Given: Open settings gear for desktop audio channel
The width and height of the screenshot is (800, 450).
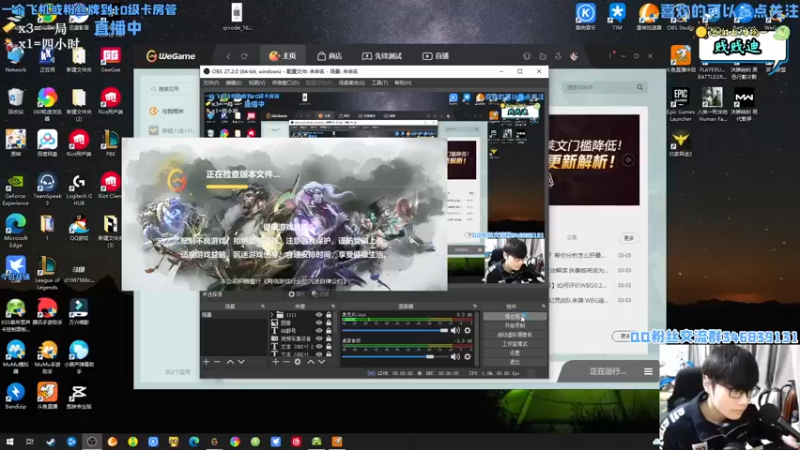Looking at the screenshot, I should (467, 357).
